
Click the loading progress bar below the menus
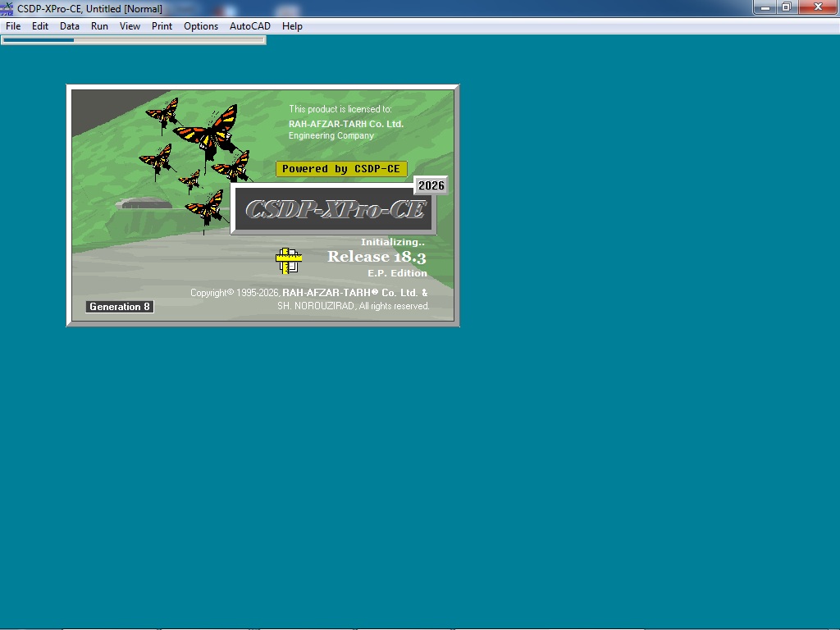(x=134, y=40)
